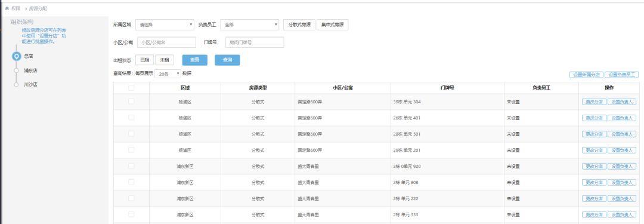Click 设置负责人 for row 2栋 0单元 920

coord(622,166)
